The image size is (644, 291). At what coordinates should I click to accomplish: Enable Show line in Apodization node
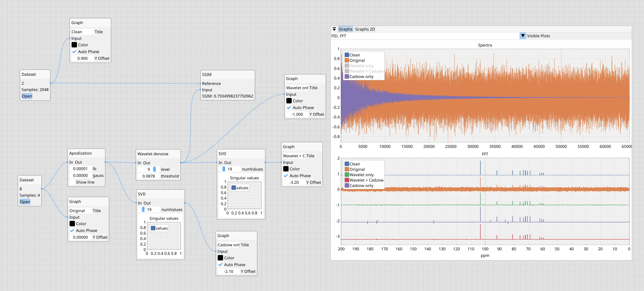click(72, 182)
